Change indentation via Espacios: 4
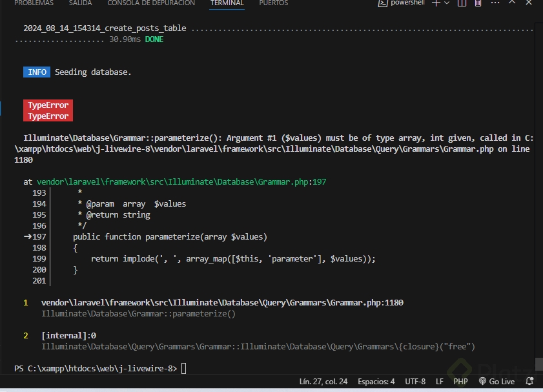 pyautogui.click(x=376, y=382)
